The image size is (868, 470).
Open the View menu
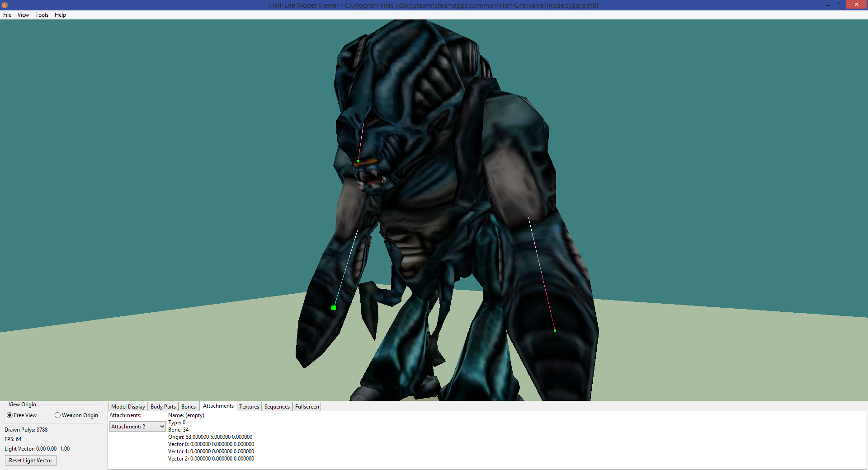[x=23, y=15]
